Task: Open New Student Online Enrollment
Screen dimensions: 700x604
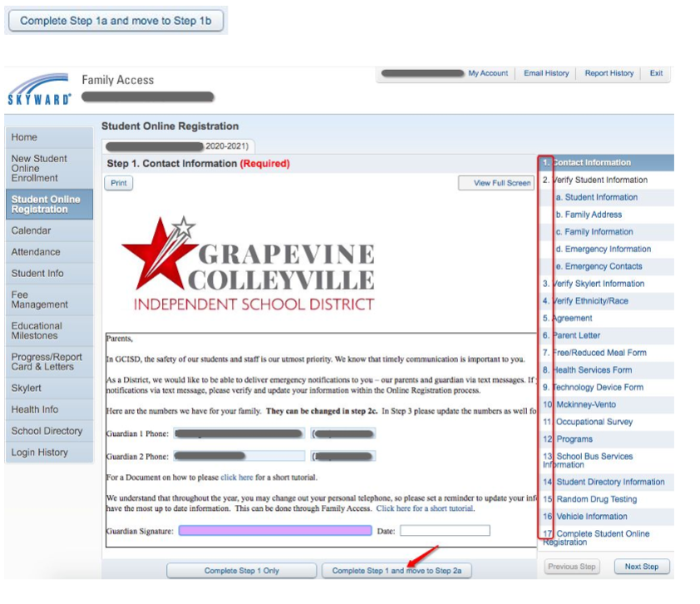Action: (49, 168)
